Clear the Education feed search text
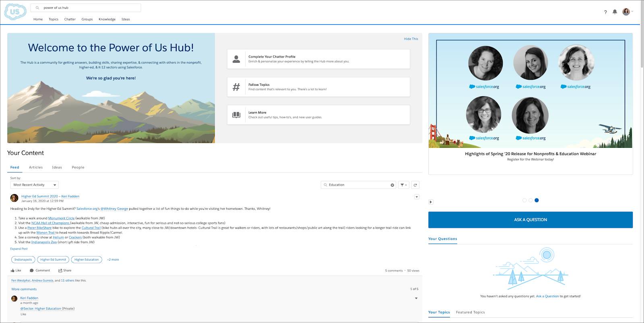This screenshot has height=323, width=644. pyautogui.click(x=392, y=185)
